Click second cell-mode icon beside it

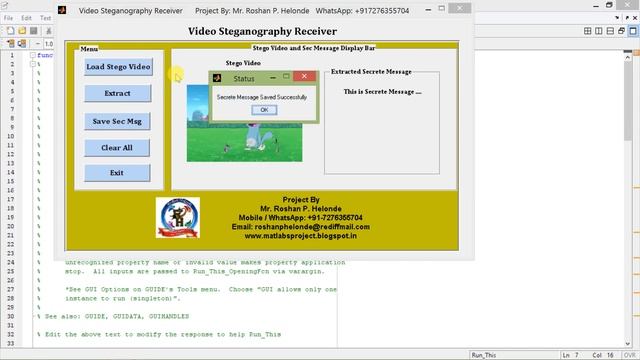[22, 43]
